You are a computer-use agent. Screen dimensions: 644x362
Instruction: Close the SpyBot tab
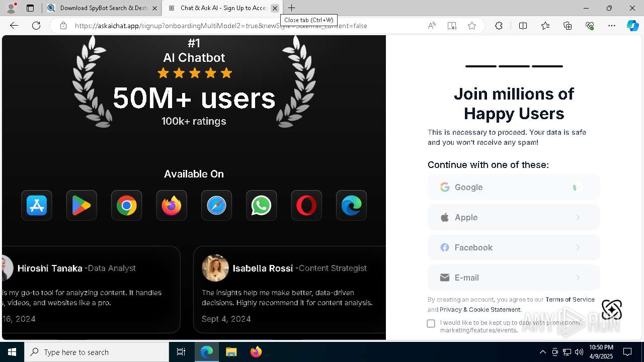(x=154, y=8)
